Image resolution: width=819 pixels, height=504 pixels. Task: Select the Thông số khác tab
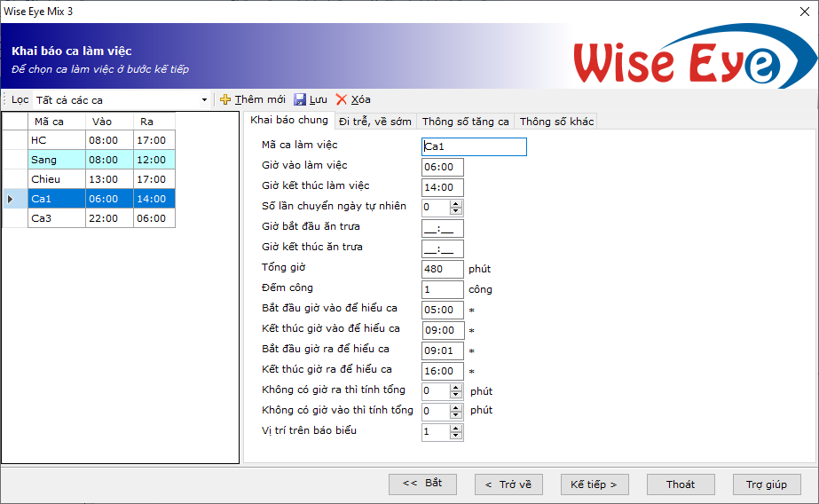coord(556,122)
